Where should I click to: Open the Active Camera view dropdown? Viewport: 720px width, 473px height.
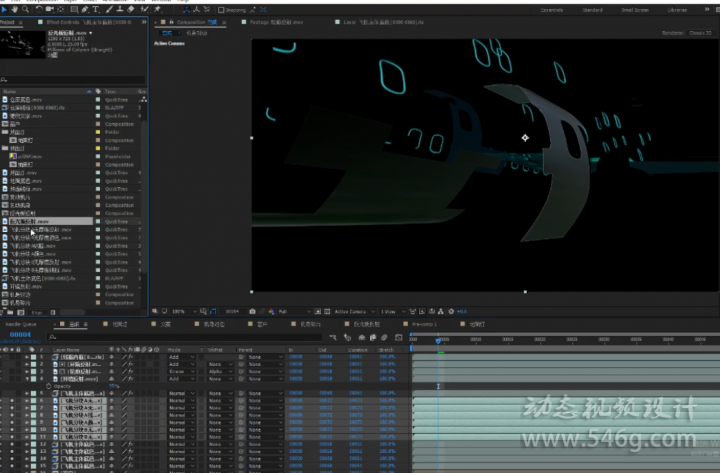pos(354,311)
